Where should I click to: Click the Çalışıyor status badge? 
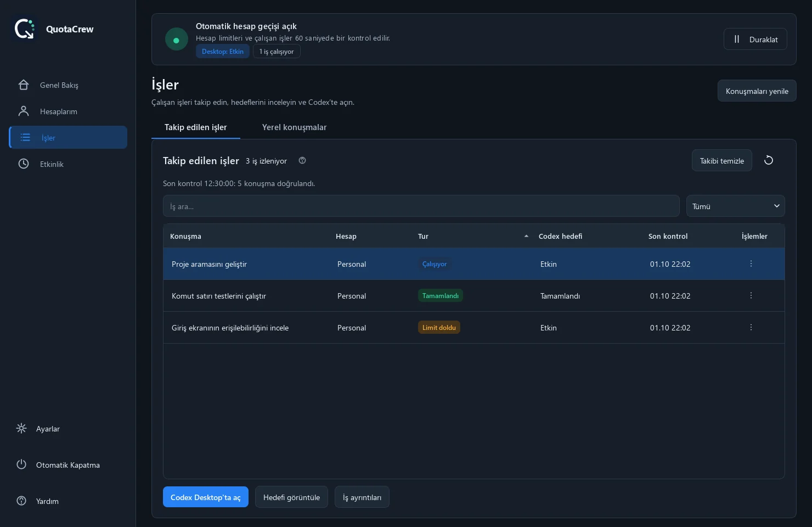click(x=435, y=264)
